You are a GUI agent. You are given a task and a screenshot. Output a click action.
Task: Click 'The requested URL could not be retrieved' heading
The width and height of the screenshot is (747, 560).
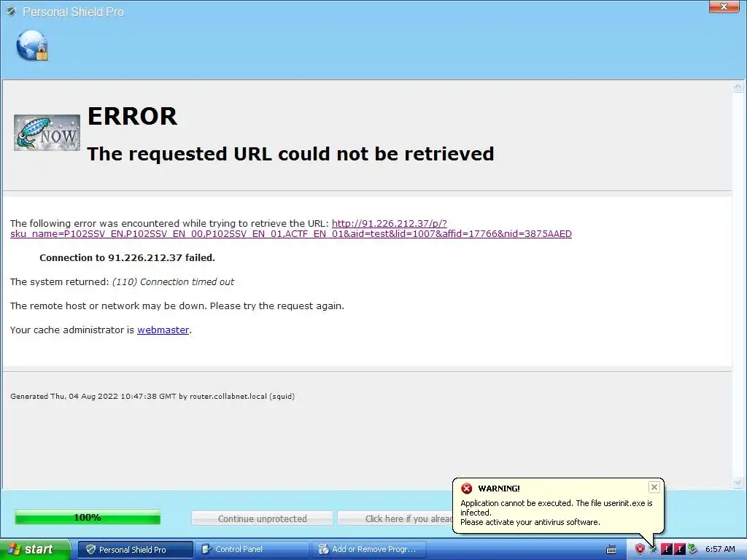tap(290, 154)
